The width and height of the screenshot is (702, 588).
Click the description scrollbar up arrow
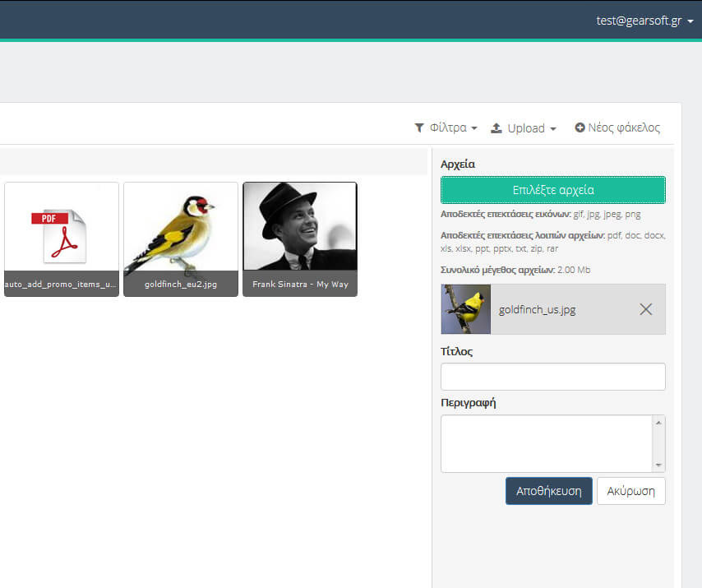[658, 423]
